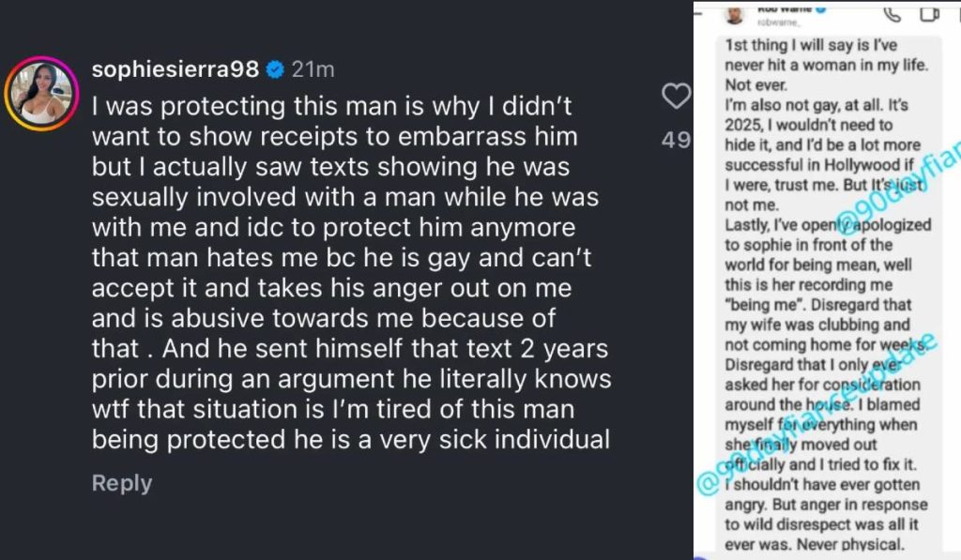961x560 pixels.
Task: Open sophiesierra98's profile via the username
Action: tap(174, 68)
